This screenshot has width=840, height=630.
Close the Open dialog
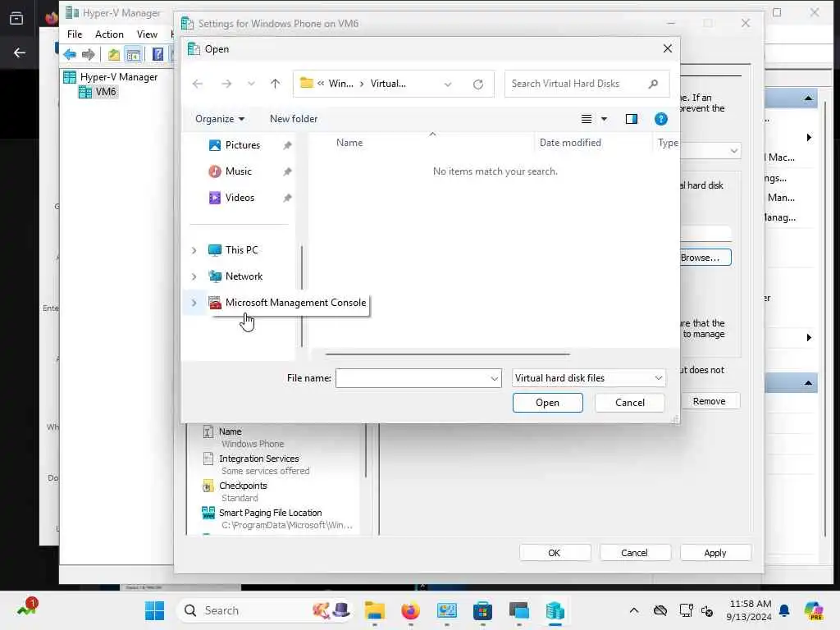[x=667, y=48]
